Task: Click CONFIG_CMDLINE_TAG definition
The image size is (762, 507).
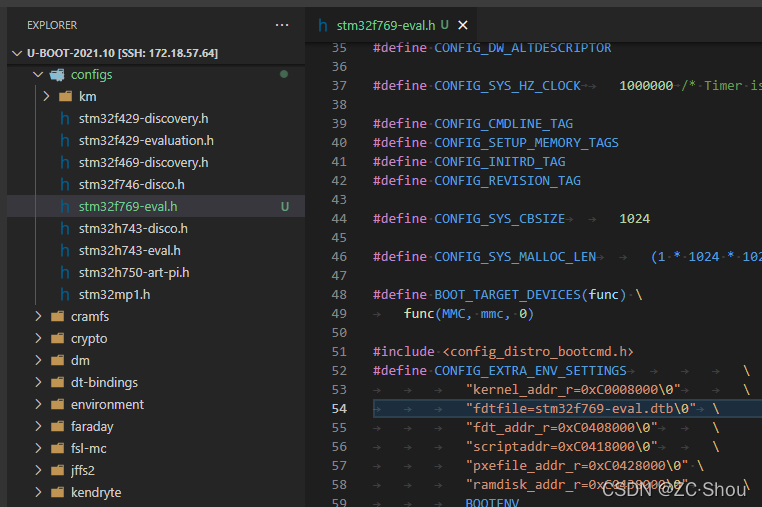Action: click(503, 124)
